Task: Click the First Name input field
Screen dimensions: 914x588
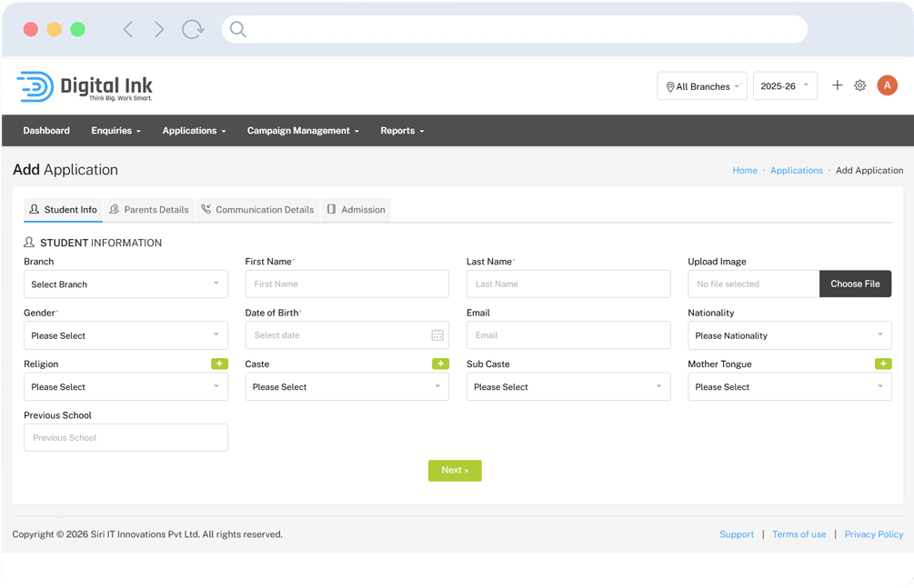Action: coord(347,284)
